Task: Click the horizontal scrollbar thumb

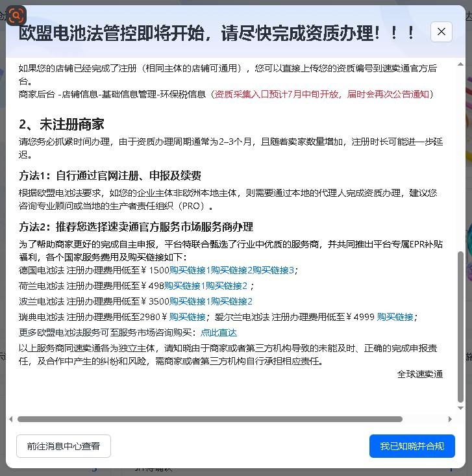Action: pyautogui.click(x=210, y=420)
